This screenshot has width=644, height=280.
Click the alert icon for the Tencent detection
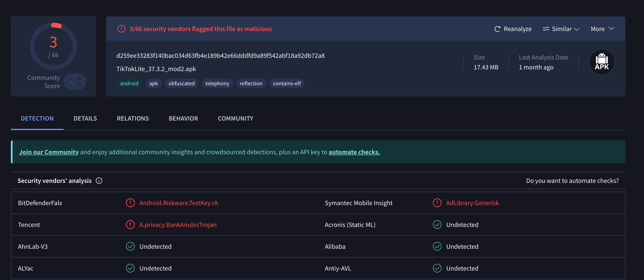130,225
